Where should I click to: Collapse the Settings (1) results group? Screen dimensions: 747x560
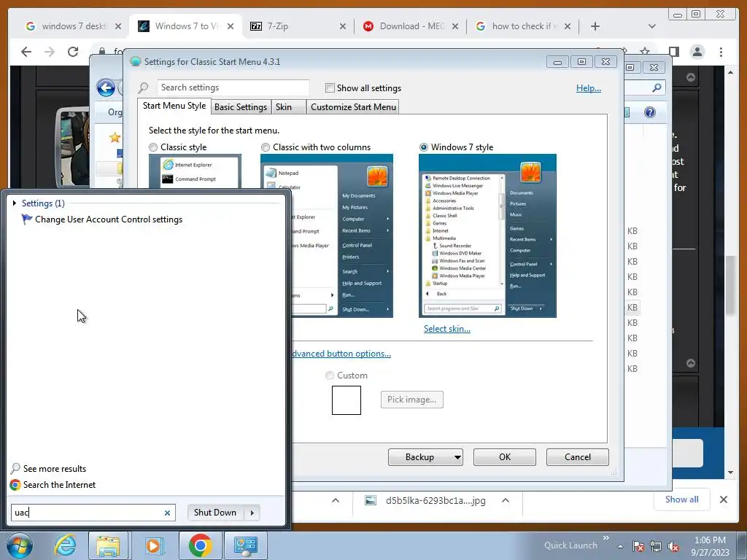pos(15,203)
